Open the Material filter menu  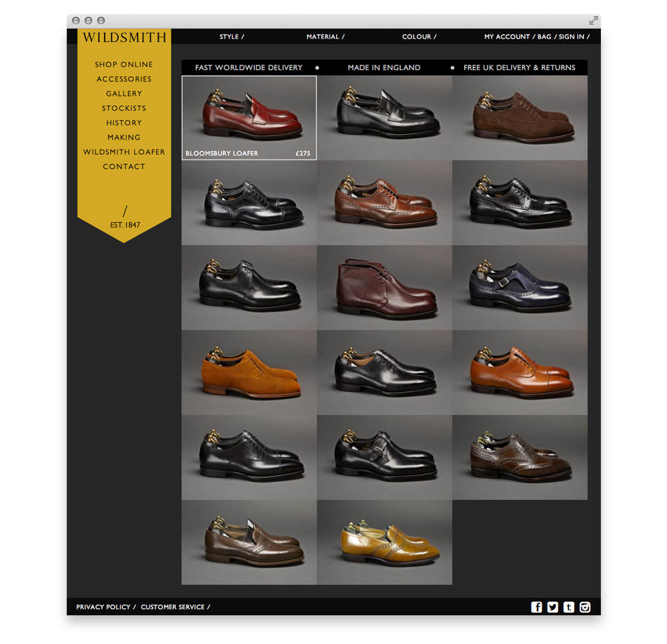click(325, 37)
